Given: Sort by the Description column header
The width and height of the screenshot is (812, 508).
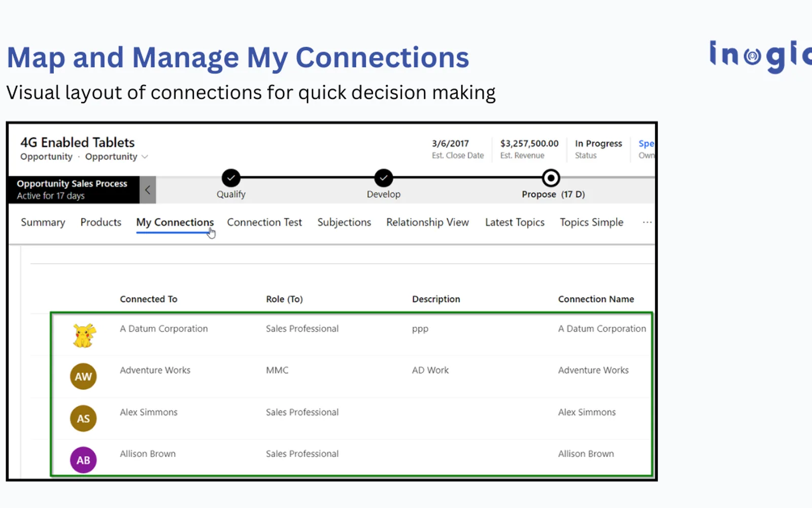Looking at the screenshot, I should pyautogui.click(x=436, y=299).
